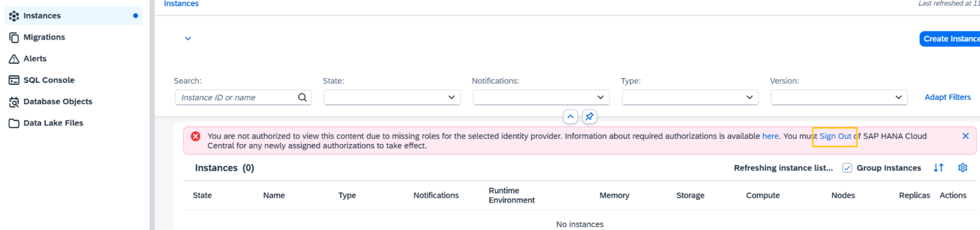
Task: Click the Create Instance button
Action: click(x=950, y=39)
